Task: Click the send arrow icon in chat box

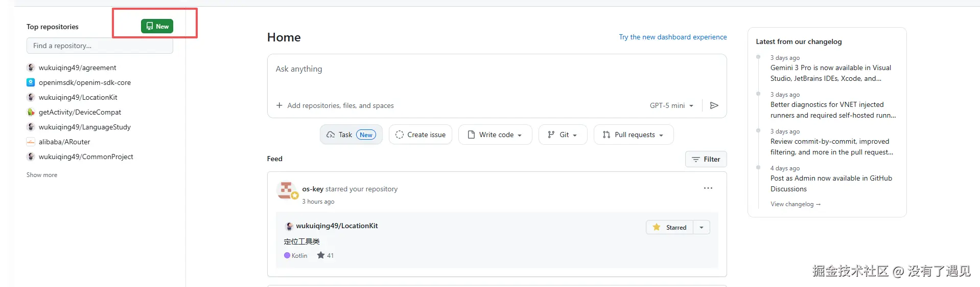Action: 714,105
